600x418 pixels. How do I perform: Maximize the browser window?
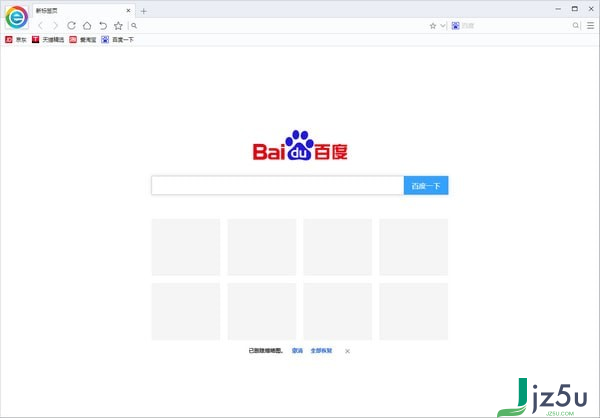[x=575, y=9]
